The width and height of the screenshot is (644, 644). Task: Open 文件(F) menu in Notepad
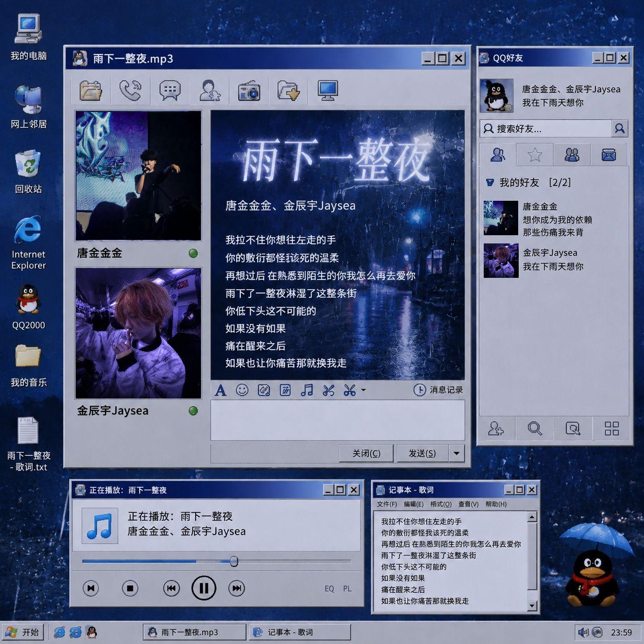click(387, 504)
